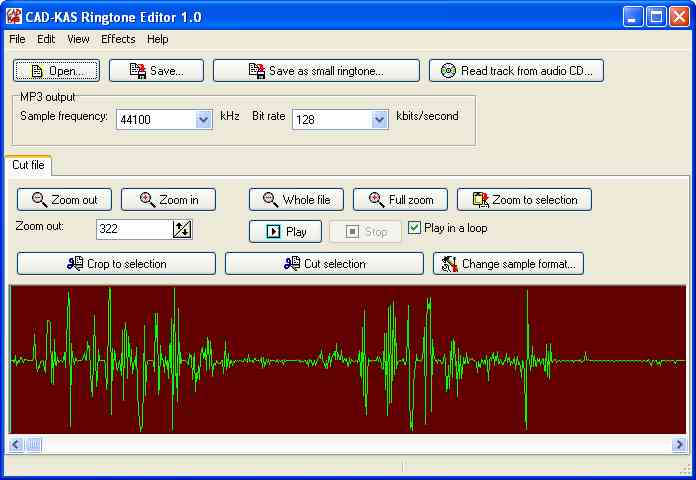Crop audio to selection
696x480 pixels.
point(116,264)
